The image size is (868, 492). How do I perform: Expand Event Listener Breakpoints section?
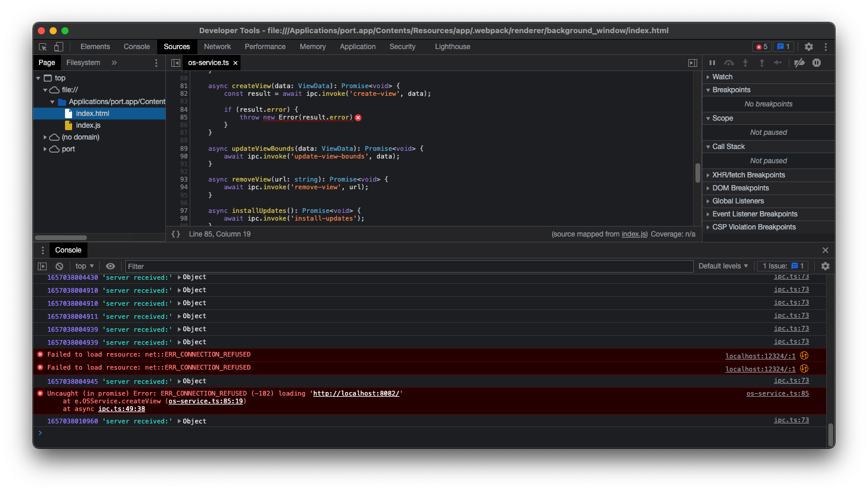tap(768, 214)
